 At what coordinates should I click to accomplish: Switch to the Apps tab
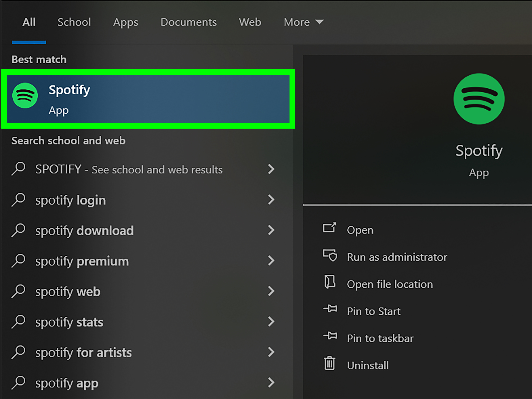[126, 23]
